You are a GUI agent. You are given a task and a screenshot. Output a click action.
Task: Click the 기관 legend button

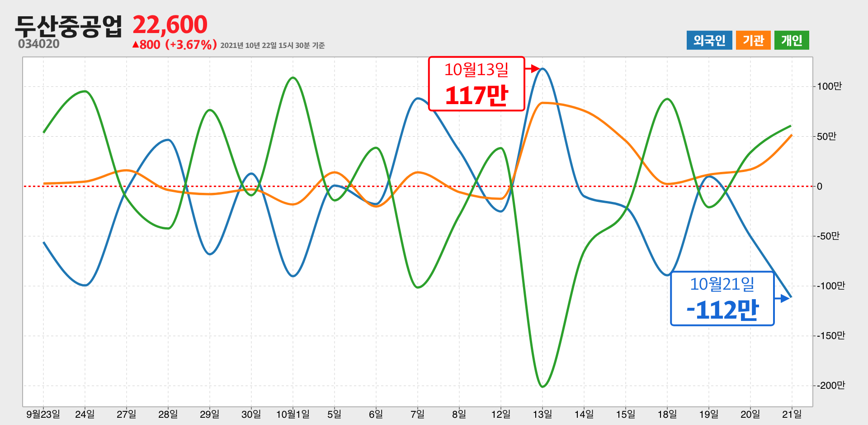point(753,40)
